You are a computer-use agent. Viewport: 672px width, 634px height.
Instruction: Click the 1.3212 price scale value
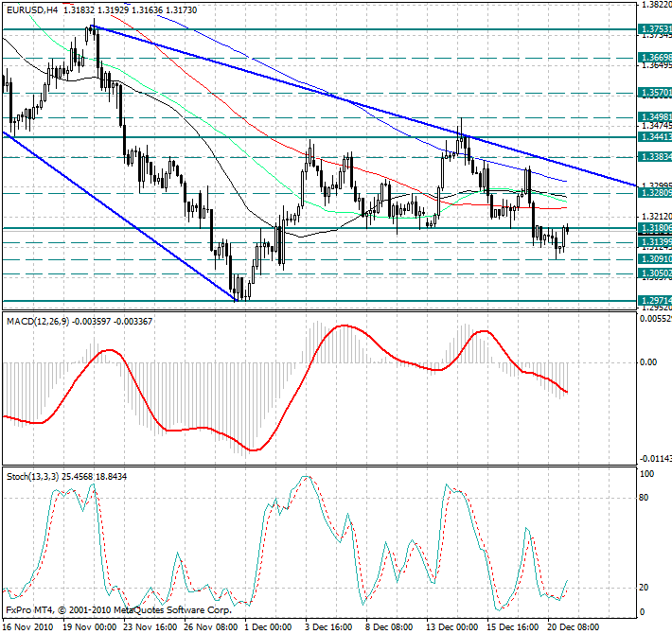point(656,217)
